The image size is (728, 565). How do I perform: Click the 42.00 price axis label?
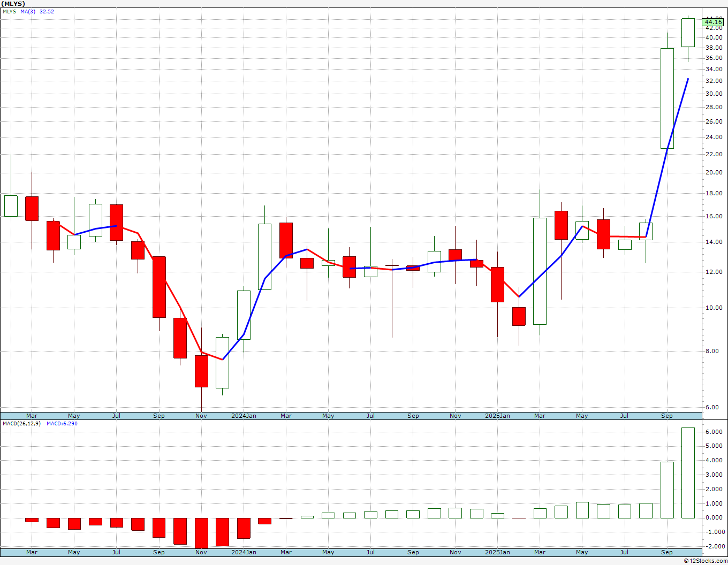714,28
